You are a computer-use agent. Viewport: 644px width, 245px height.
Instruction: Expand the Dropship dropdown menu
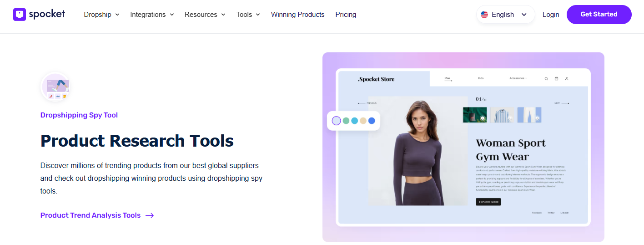tap(101, 15)
